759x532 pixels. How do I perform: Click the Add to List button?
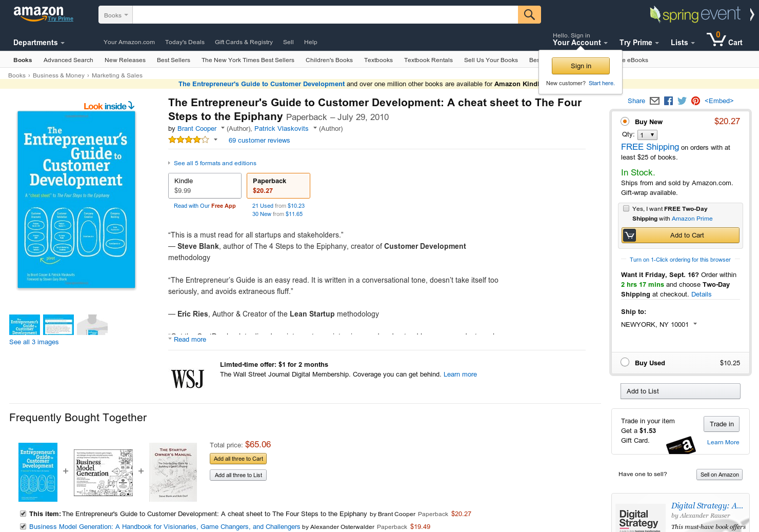(681, 391)
